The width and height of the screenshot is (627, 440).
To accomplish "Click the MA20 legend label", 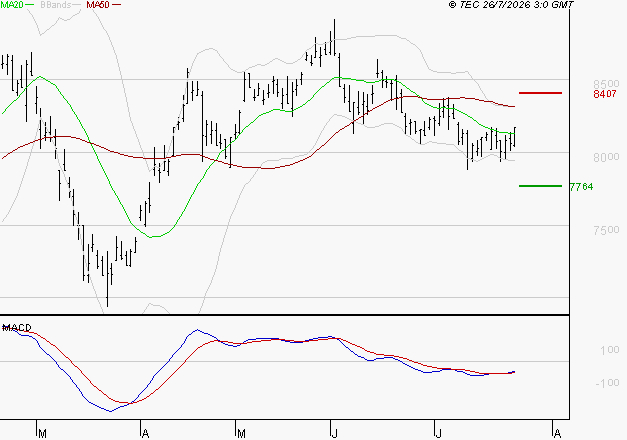I will (x=12, y=5).
